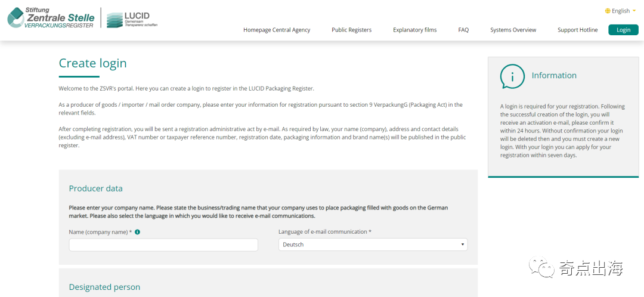
Task: Open the FAQ page
Action: [x=463, y=30]
